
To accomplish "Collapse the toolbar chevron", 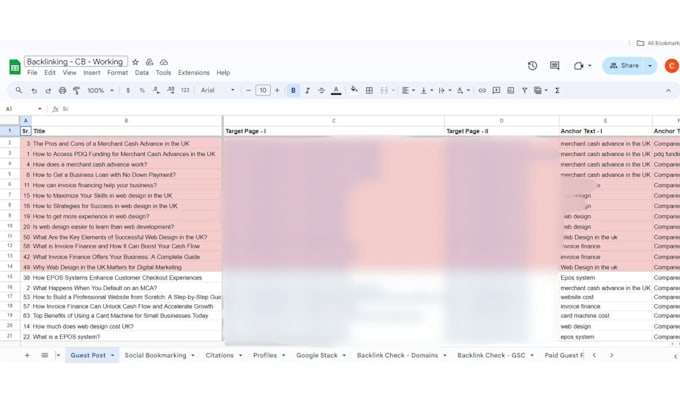I will (x=668, y=91).
